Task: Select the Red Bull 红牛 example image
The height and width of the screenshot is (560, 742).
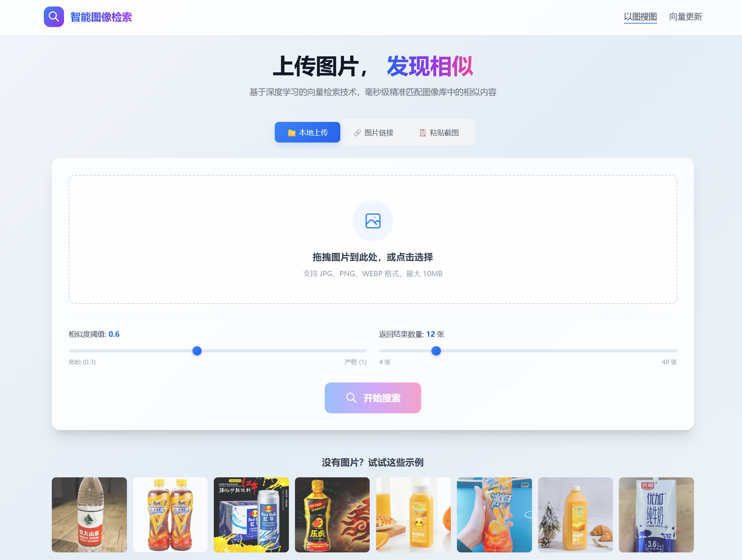Action: point(251,515)
